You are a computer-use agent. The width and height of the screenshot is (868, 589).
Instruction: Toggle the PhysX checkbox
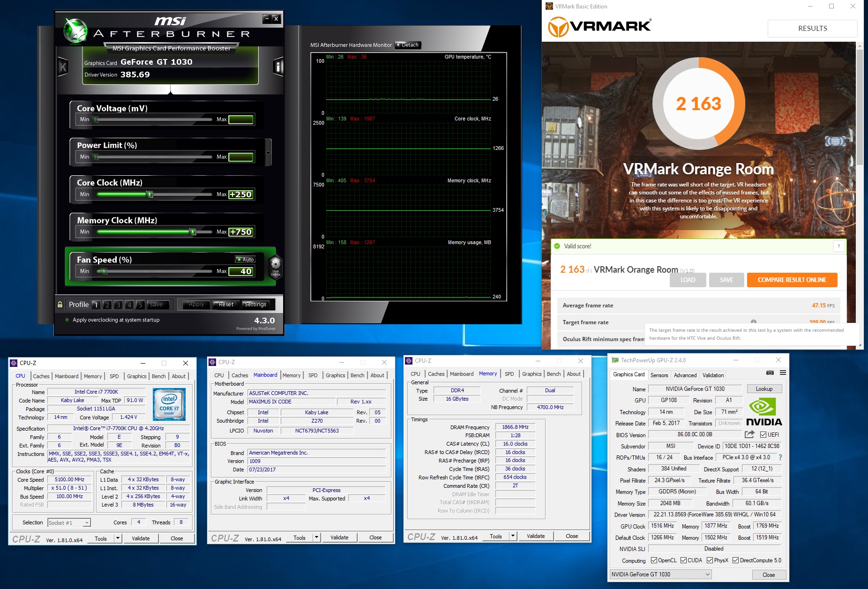click(710, 560)
